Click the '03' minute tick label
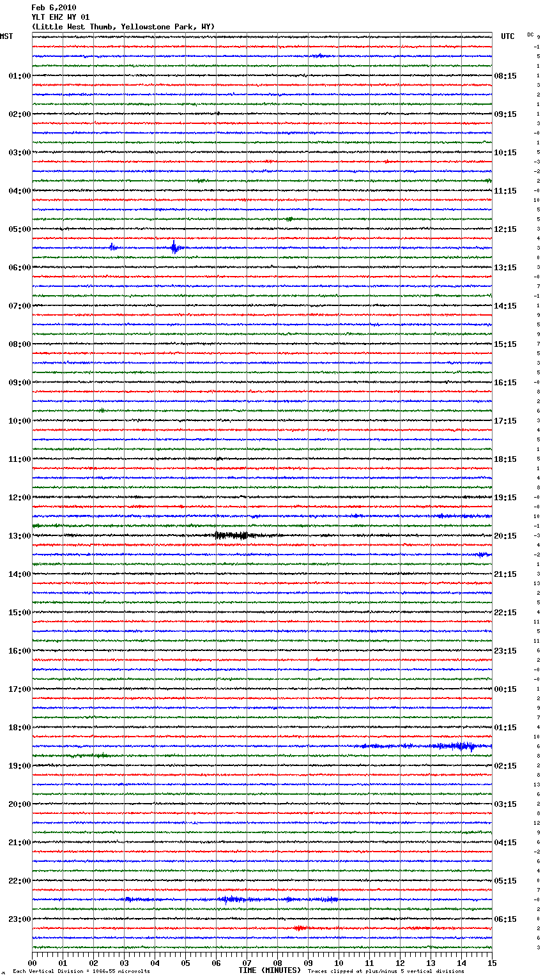The width and height of the screenshot is (543, 980). pos(124,963)
